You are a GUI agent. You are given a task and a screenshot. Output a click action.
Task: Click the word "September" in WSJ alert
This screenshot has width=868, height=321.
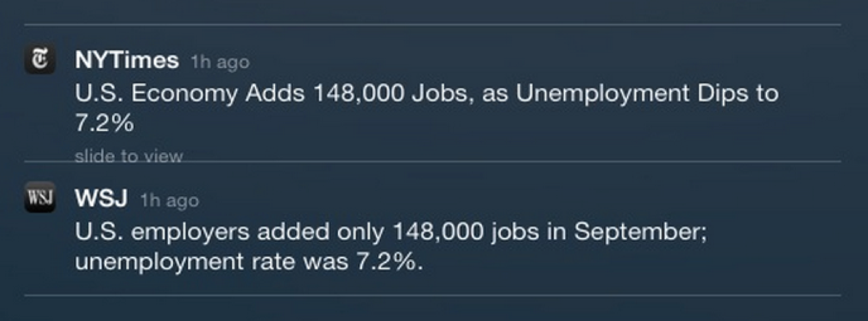(x=640, y=232)
